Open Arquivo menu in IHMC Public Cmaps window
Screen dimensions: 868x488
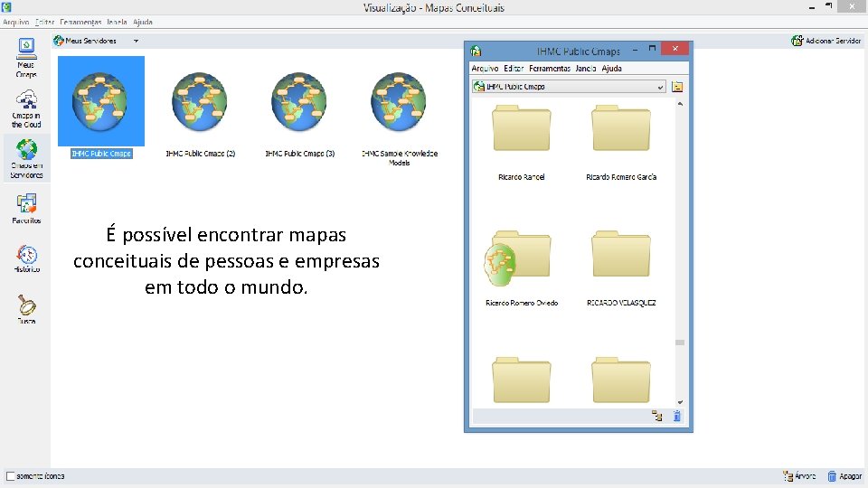(485, 68)
